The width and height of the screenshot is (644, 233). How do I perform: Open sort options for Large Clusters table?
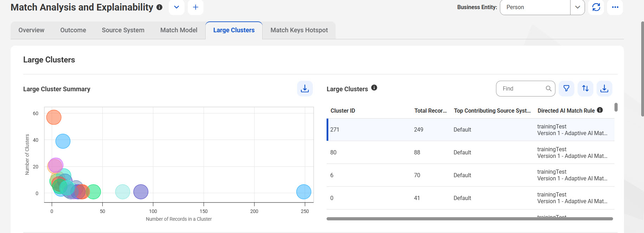(x=585, y=88)
